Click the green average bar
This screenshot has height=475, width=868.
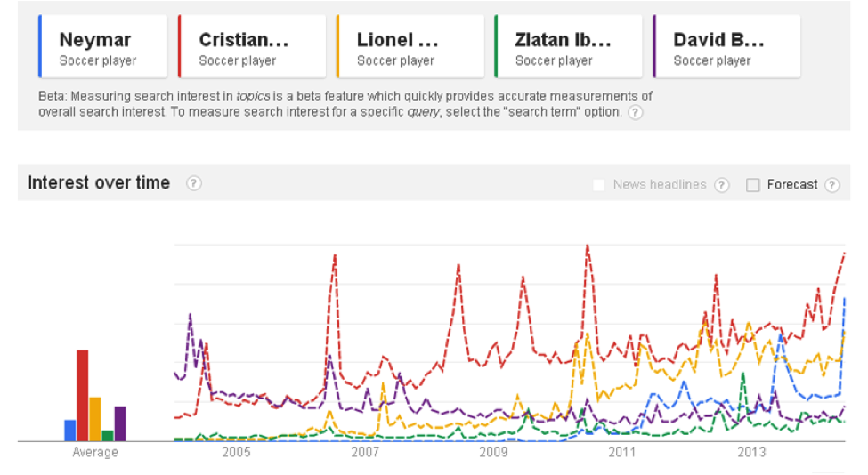pos(108,436)
